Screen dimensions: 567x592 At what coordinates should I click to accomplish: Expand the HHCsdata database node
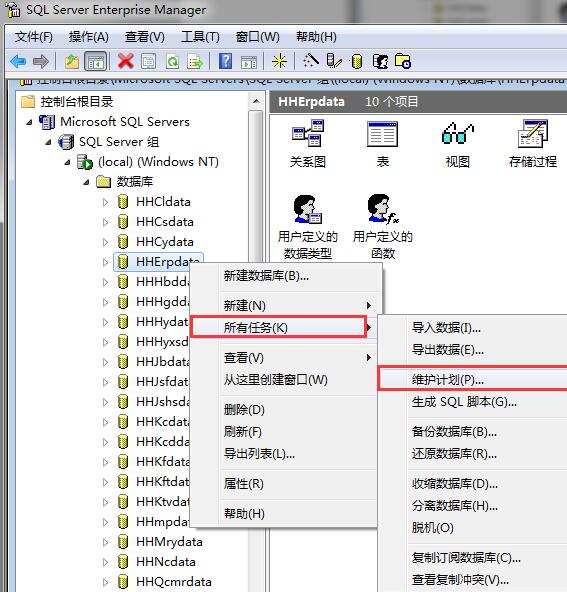coord(105,222)
